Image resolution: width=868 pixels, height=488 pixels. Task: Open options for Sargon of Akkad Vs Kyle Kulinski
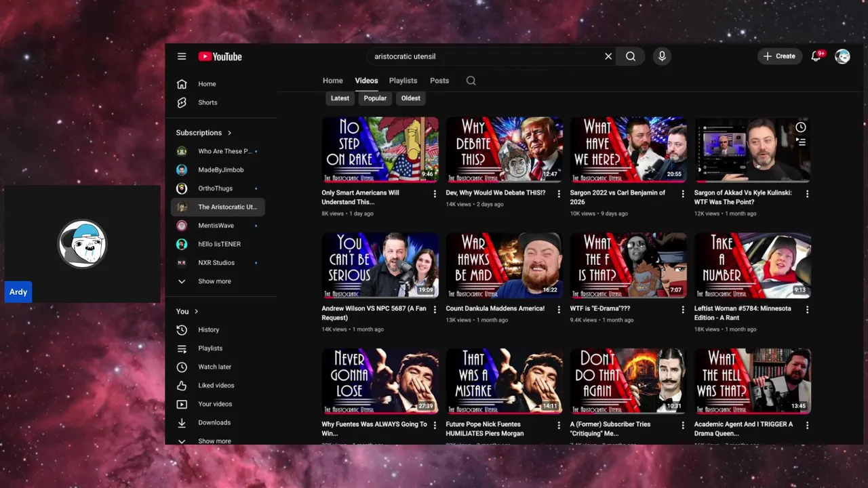coord(807,194)
